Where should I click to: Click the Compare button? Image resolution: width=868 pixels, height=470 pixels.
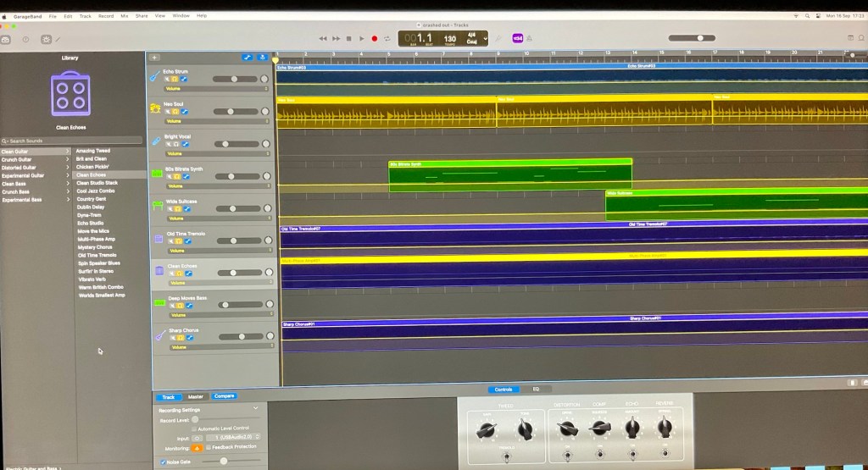pyautogui.click(x=224, y=396)
